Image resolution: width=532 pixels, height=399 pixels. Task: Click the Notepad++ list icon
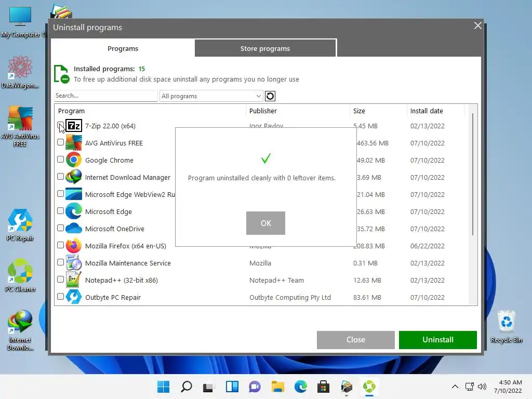tap(74, 280)
